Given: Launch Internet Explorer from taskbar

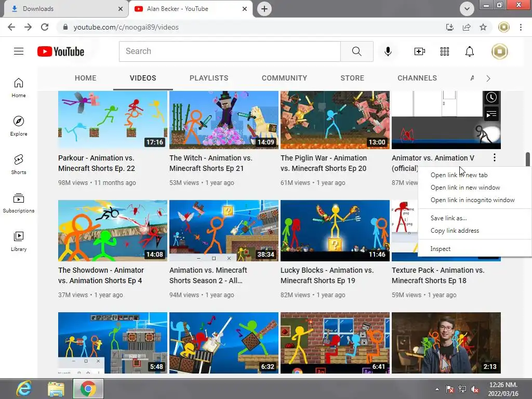Looking at the screenshot, I should (24, 389).
